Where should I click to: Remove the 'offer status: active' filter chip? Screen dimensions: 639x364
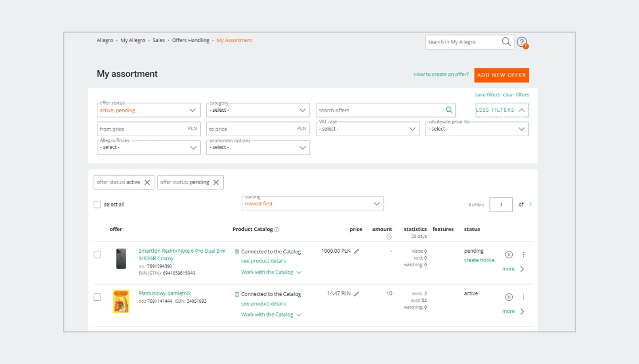(148, 183)
